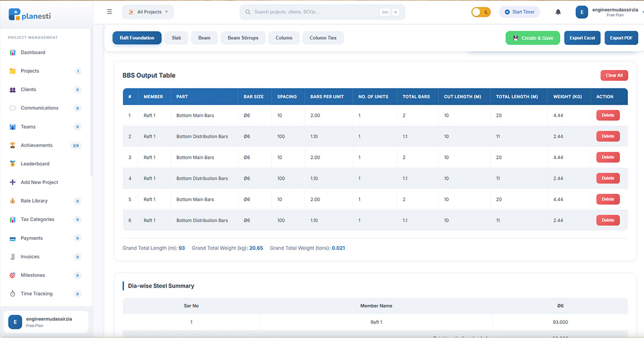Click the search projects input field
Image resolution: width=644 pixels, height=338 pixels.
321,11
